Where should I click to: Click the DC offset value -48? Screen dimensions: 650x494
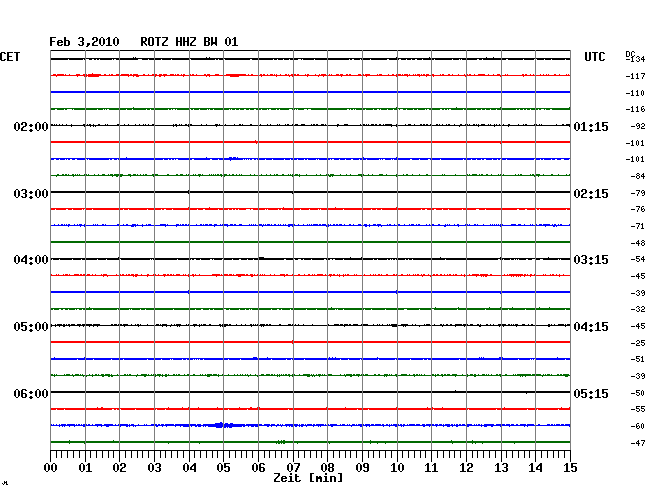(638, 243)
